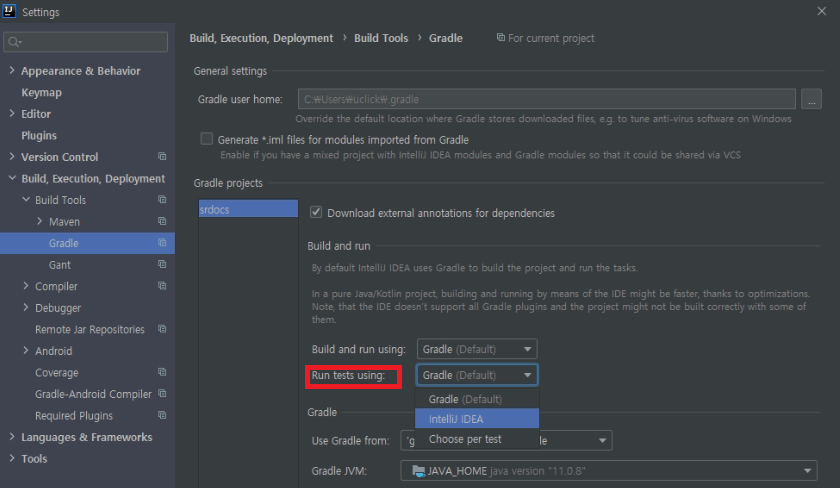Click the project-level icon on the Gradle row
Screen dimensions: 840x488
(162, 243)
